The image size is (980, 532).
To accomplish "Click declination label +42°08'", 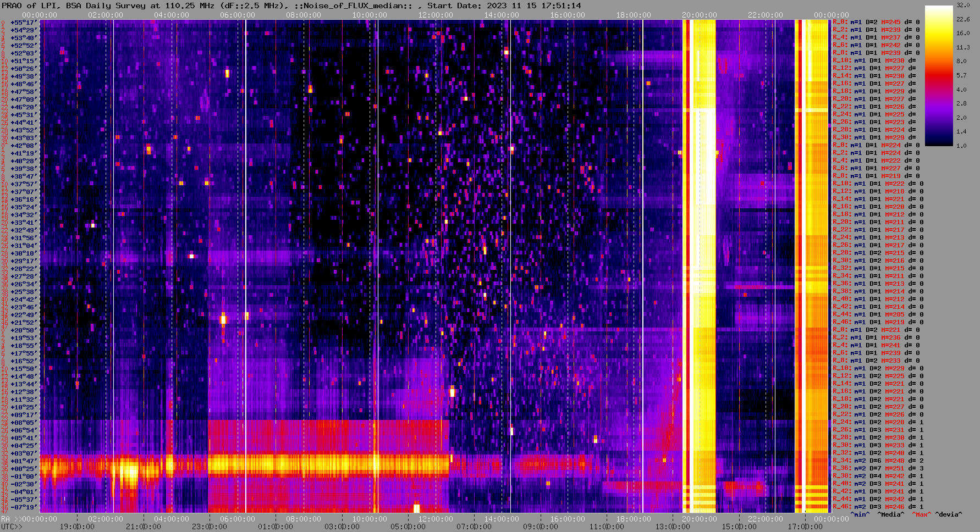I will (23, 146).
